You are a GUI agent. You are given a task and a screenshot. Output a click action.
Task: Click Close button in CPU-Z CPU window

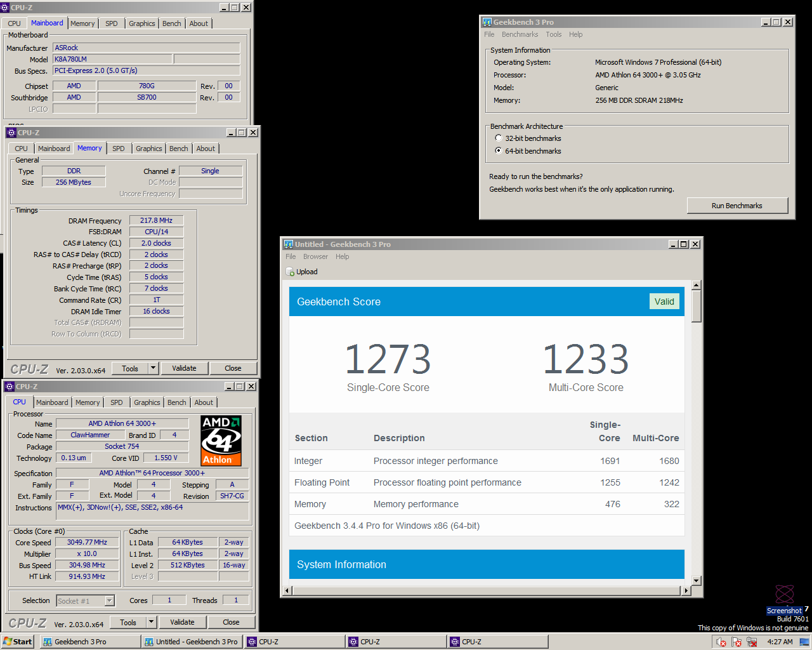tap(231, 622)
